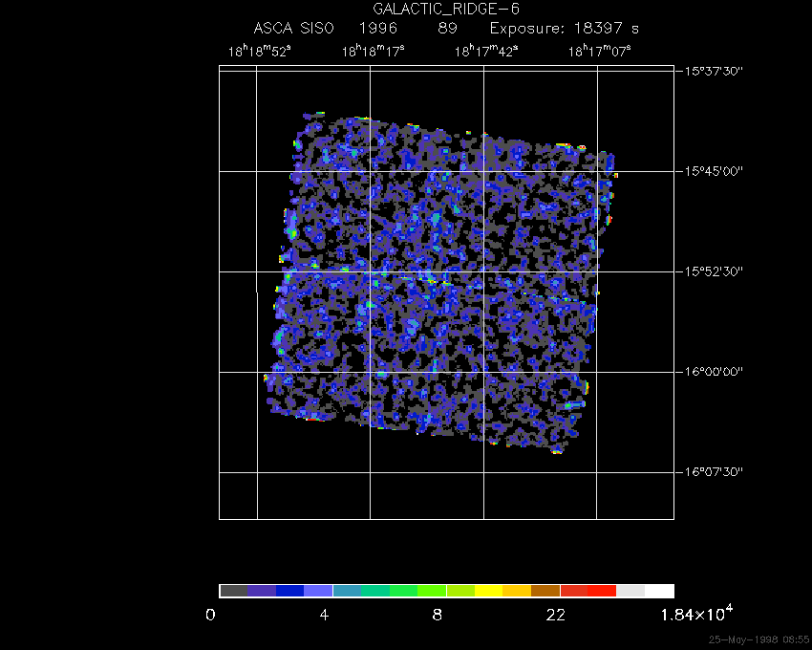Viewport: 812px width, 650px height.
Task: Select the brown colorbar swatch
Action: tap(545, 591)
